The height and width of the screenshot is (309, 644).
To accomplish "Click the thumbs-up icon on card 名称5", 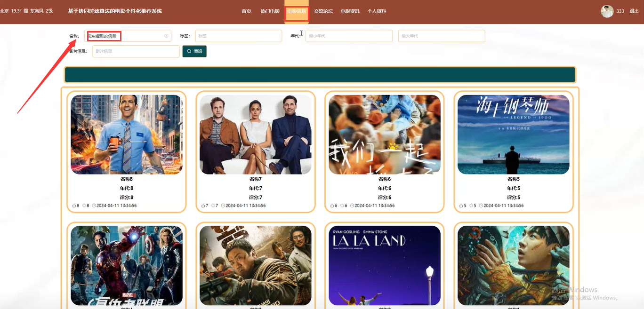I will click(x=461, y=206).
